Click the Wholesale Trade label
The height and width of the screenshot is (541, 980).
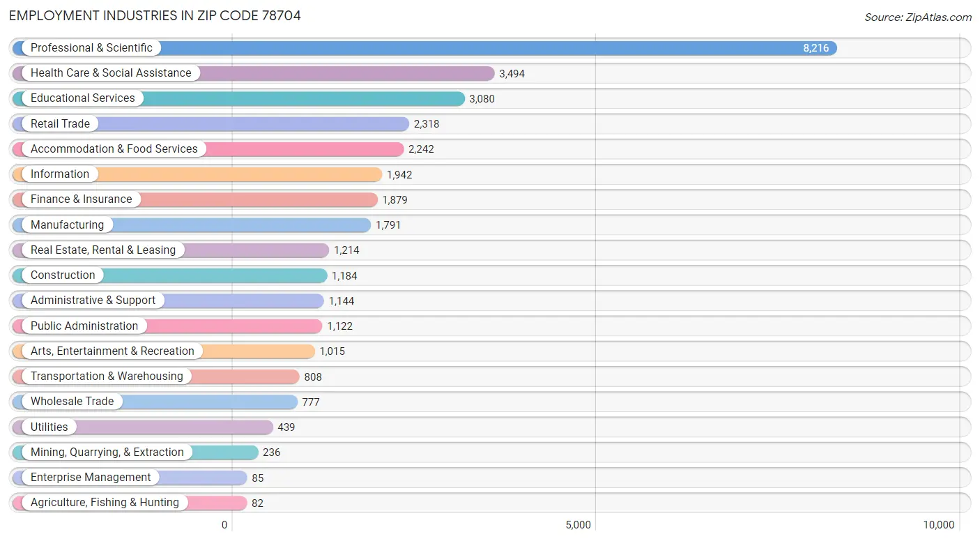point(72,402)
